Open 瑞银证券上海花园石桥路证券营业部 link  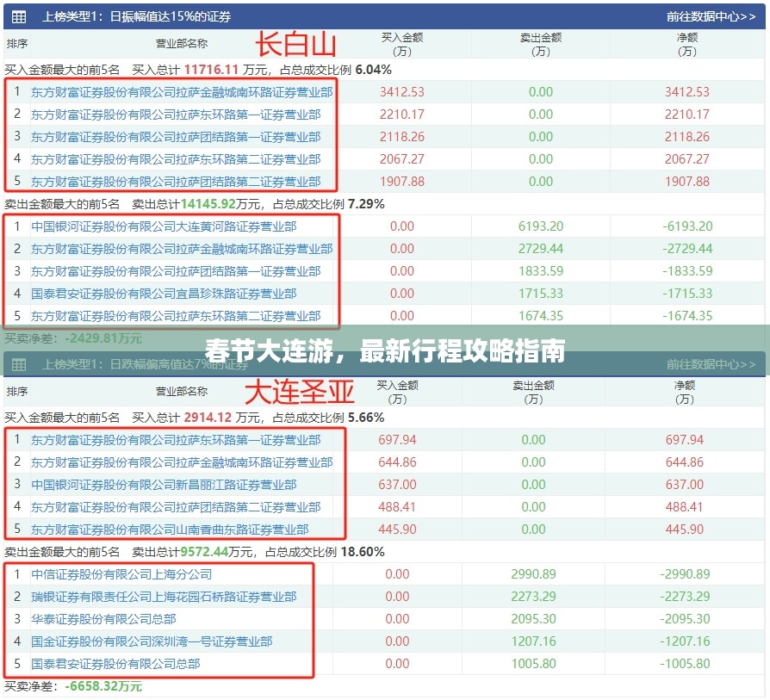click(164, 597)
